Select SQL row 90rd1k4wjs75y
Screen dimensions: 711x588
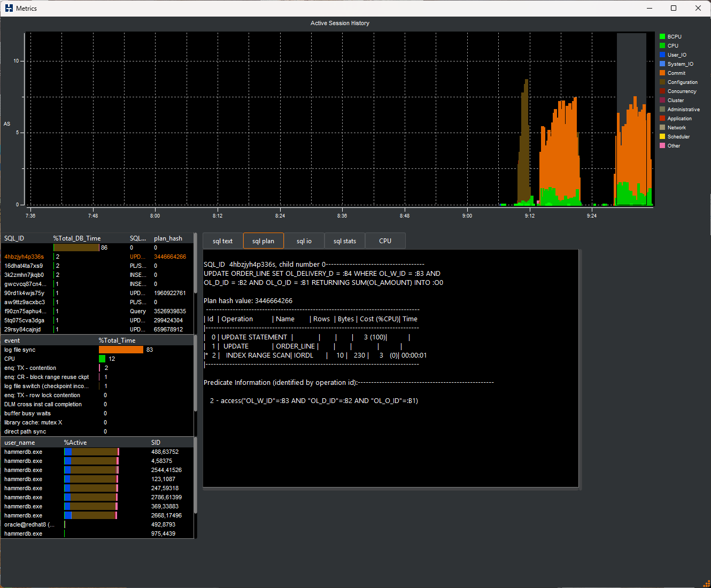tap(97, 293)
